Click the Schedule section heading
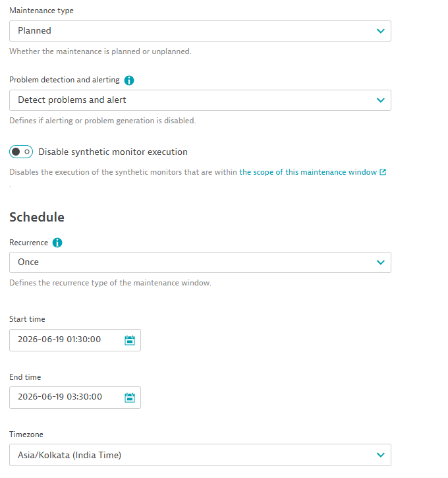The image size is (448, 478). (37, 218)
